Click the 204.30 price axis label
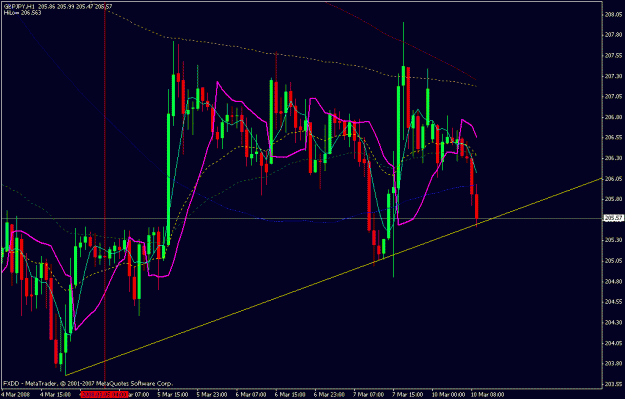The image size is (625, 399). pyautogui.click(x=613, y=322)
